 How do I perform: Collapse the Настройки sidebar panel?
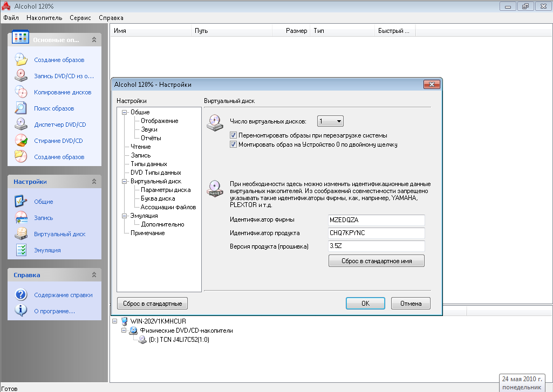click(94, 182)
